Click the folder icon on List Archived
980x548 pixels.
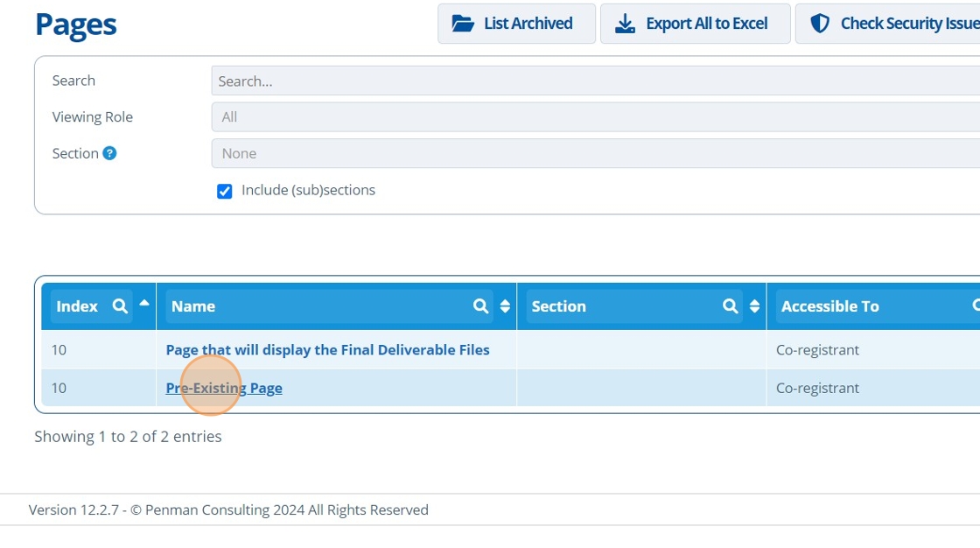[x=463, y=24]
